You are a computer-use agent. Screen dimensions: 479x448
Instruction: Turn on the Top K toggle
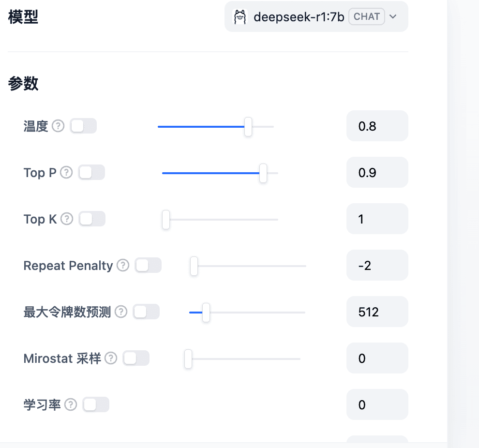point(92,219)
